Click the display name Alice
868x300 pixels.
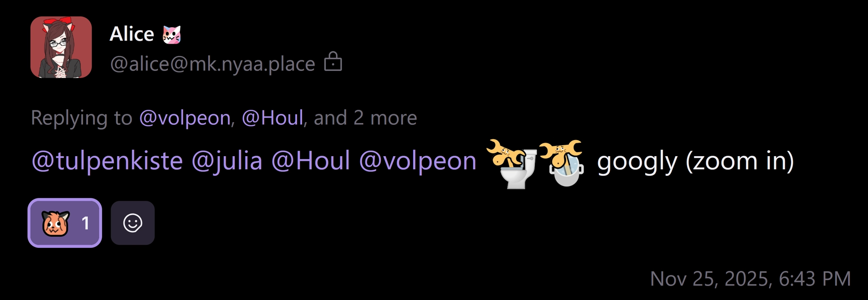(x=132, y=34)
